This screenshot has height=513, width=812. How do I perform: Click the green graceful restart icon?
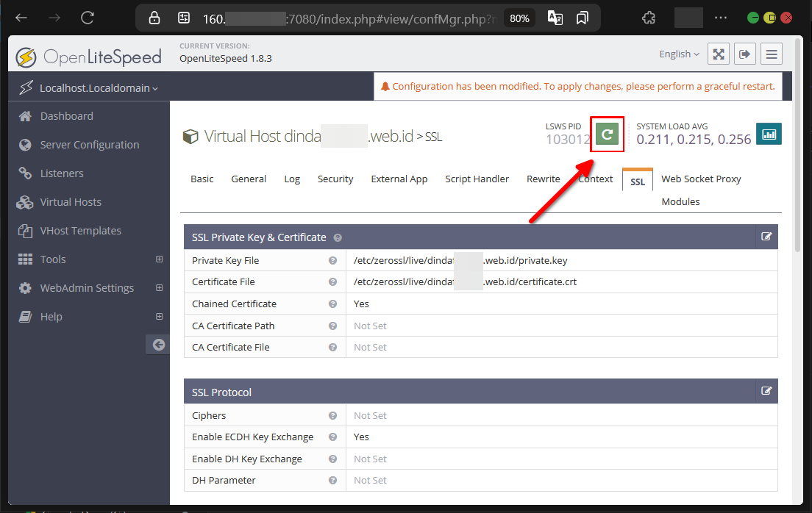[x=607, y=134]
